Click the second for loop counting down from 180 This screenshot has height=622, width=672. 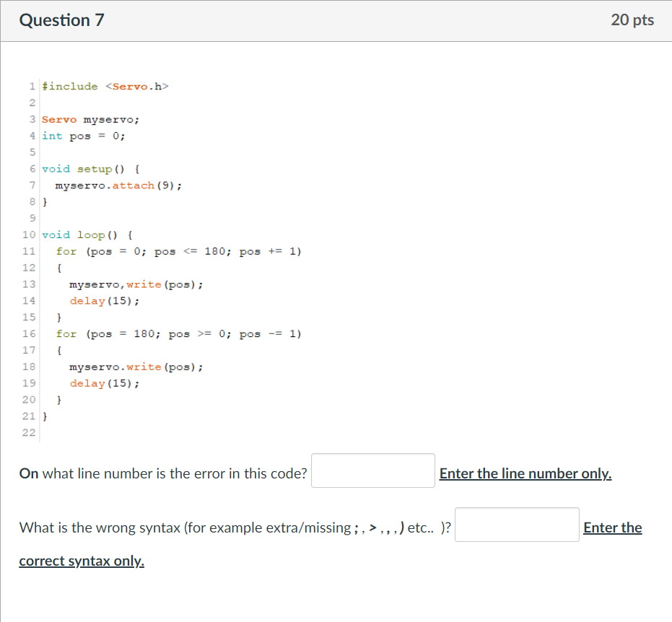[x=179, y=334]
